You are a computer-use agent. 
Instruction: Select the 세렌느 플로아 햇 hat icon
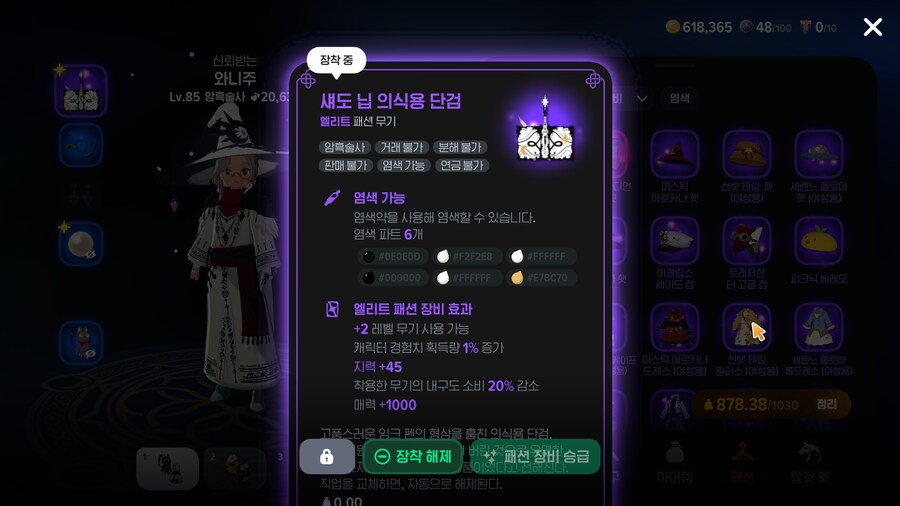pyautogui.click(x=818, y=154)
